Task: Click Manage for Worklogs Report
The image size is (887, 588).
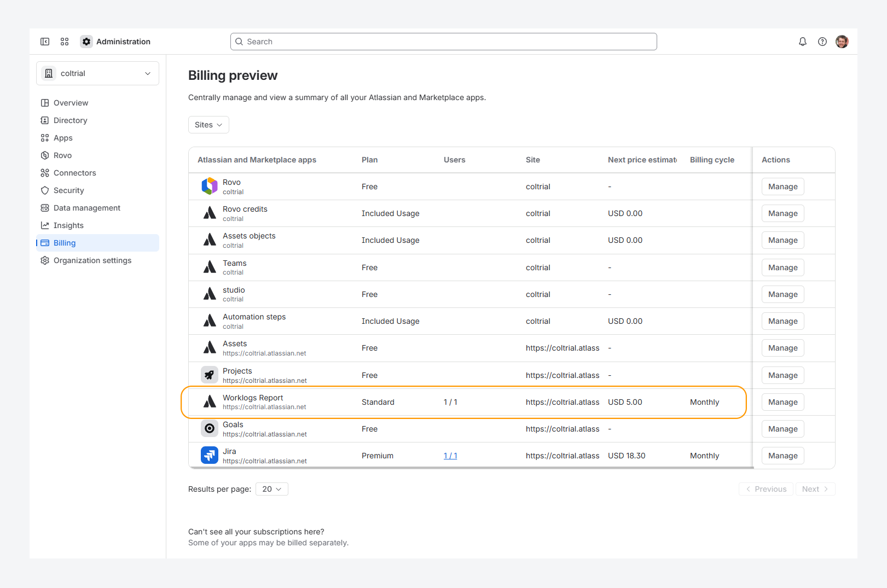Action: [x=783, y=402]
